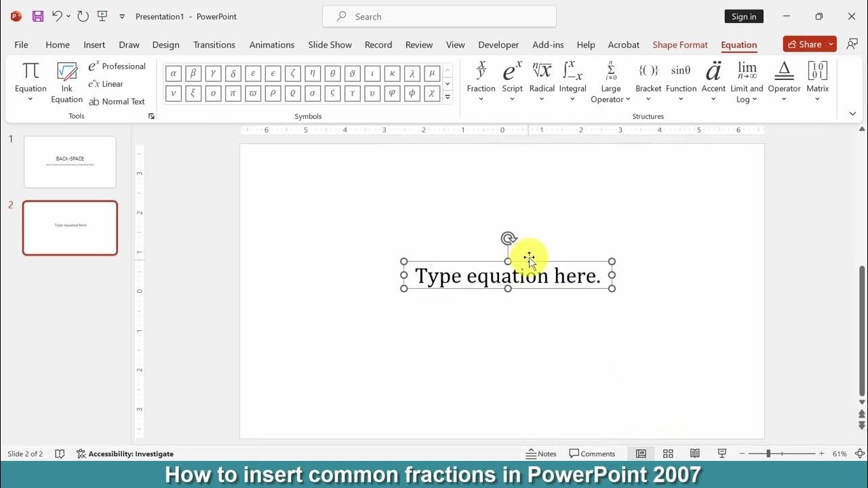Open the Tools group dialog launcher
868x488 pixels.
(x=151, y=117)
